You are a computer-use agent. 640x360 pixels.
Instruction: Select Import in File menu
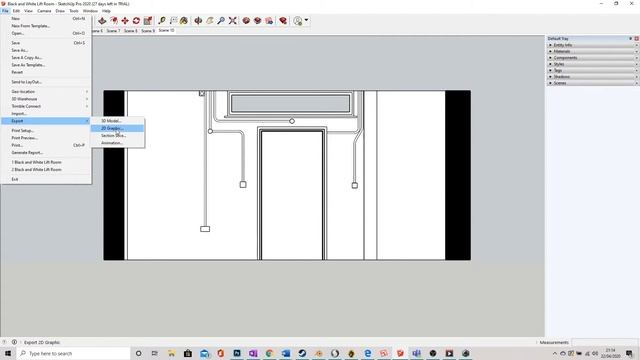(x=46, y=114)
